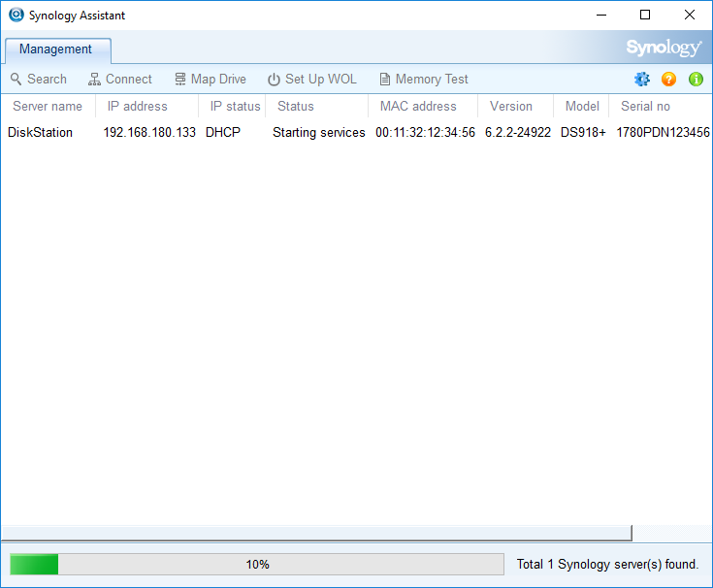Open help via orange question icon
713x588 pixels.
(668, 80)
